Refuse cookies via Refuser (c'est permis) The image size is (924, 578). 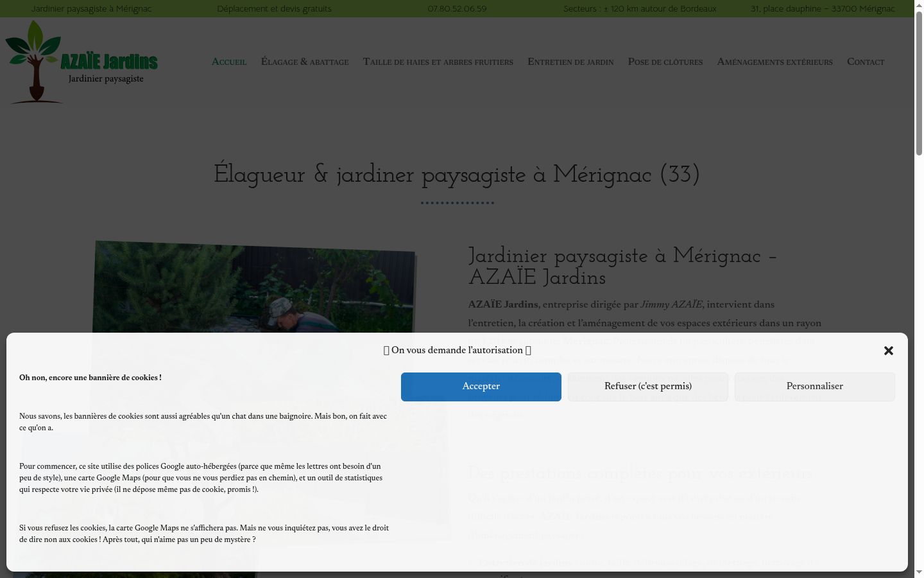648,387
